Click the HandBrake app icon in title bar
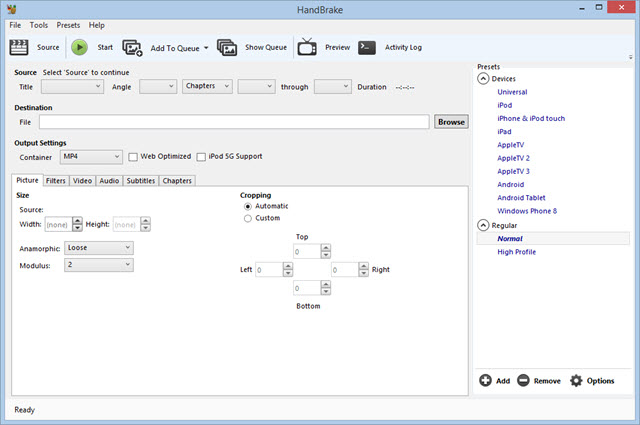This screenshot has height=425, width=640. click(12, 9)
